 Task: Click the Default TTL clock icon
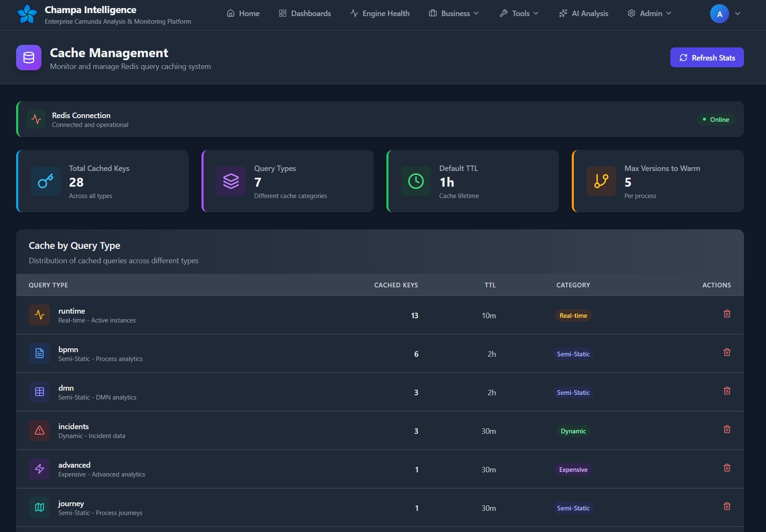416,181
